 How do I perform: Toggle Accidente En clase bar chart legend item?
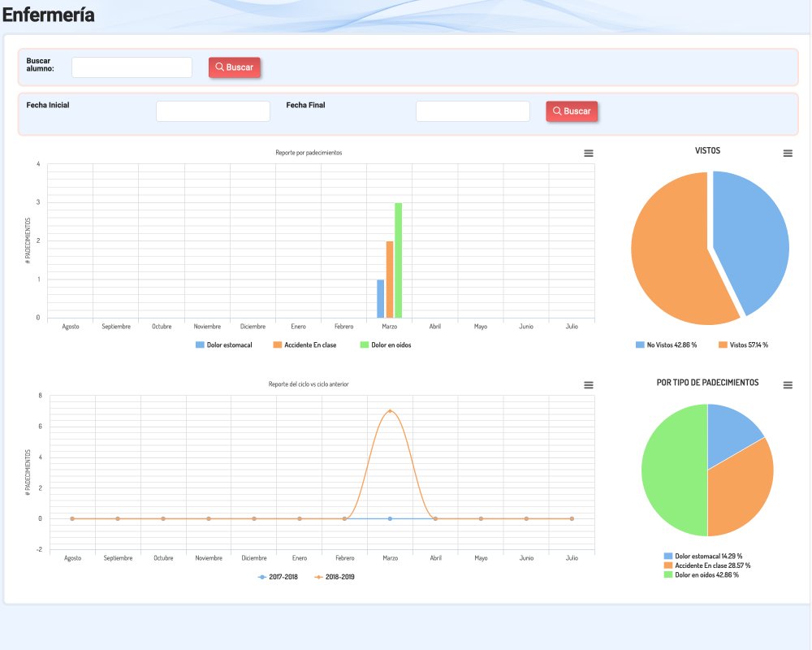(305, 345)
